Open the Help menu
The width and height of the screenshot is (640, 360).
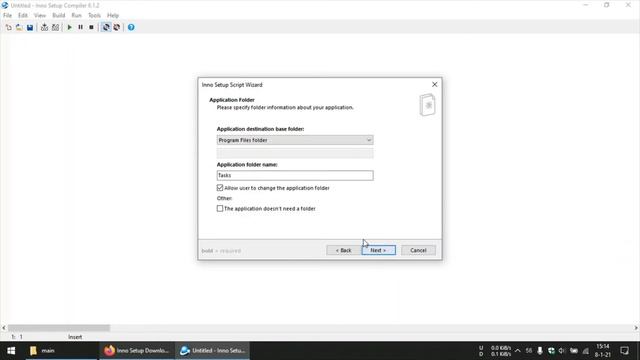pos(113,16)
